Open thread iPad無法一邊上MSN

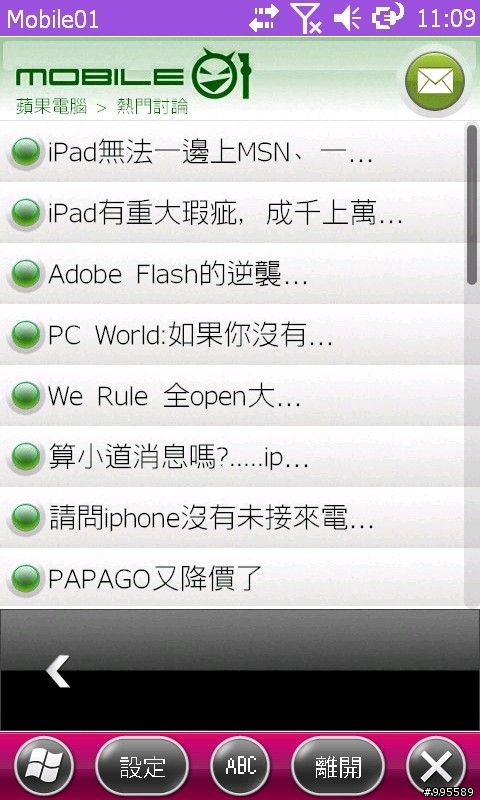click(233, 152)
